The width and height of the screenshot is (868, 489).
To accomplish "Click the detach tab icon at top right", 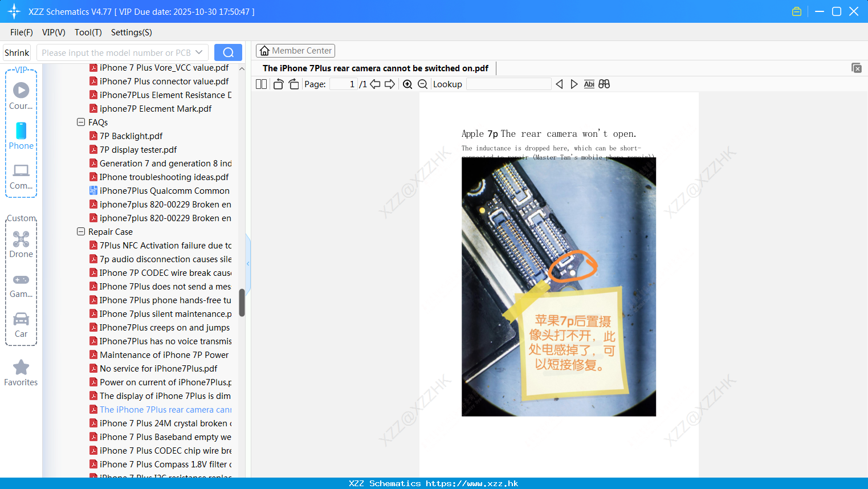I will pyautogui.click(x=857, y=68).
